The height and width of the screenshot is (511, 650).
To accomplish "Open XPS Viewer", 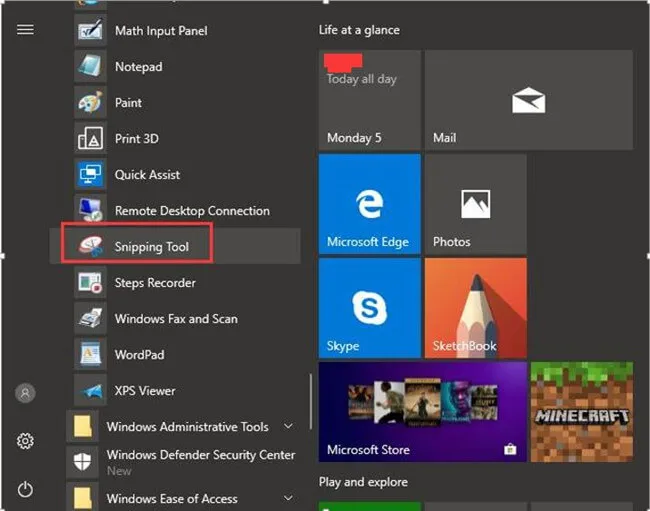I will [144, 391].
